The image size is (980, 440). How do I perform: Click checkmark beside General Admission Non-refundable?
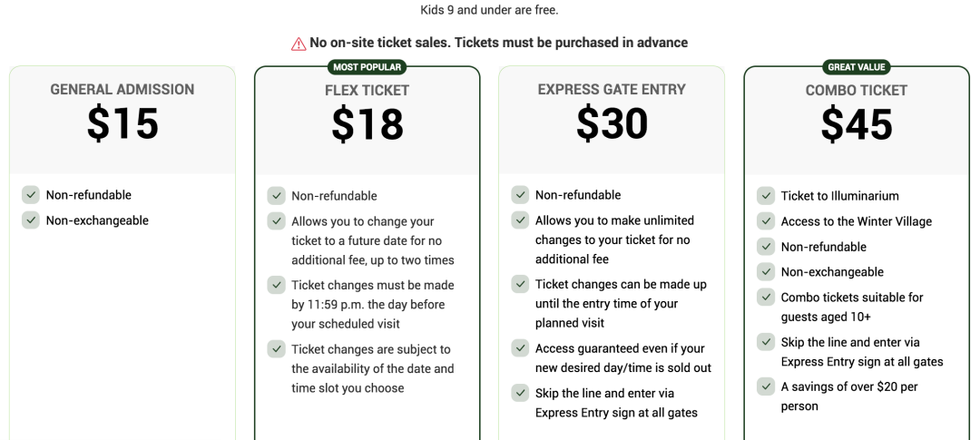coord(31,194)
